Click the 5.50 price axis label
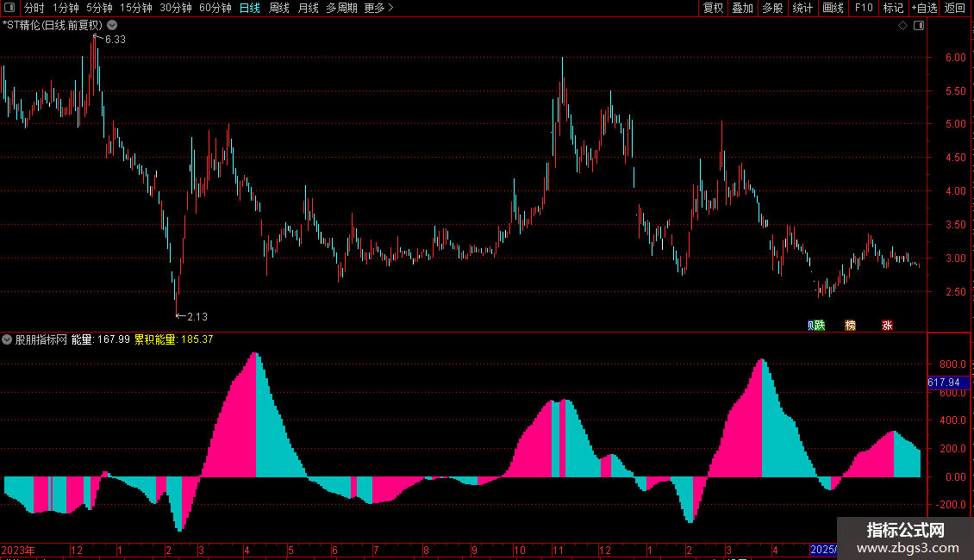 click(955, 90)
